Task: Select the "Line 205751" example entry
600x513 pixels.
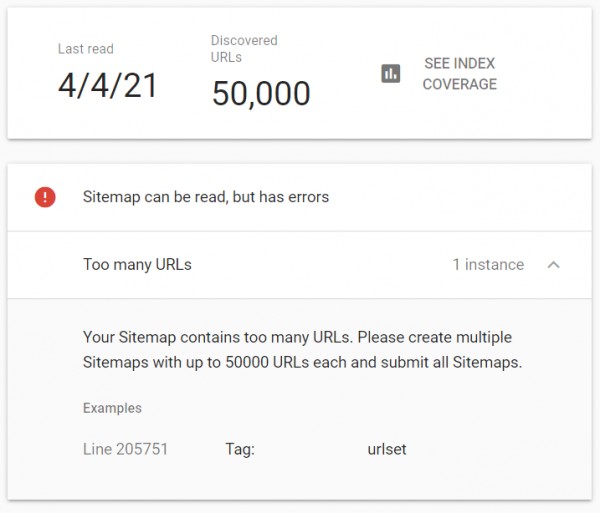Action: [x=126, y=449]
